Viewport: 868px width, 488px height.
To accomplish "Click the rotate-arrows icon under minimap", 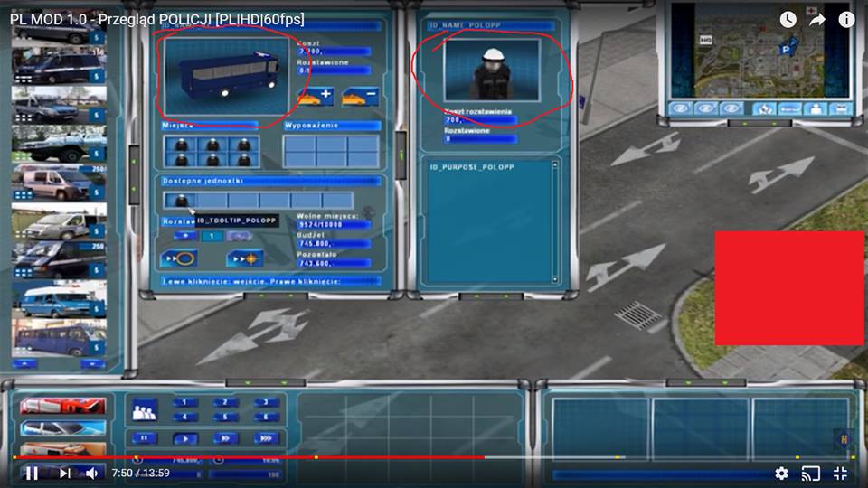I will click(764, 109).
